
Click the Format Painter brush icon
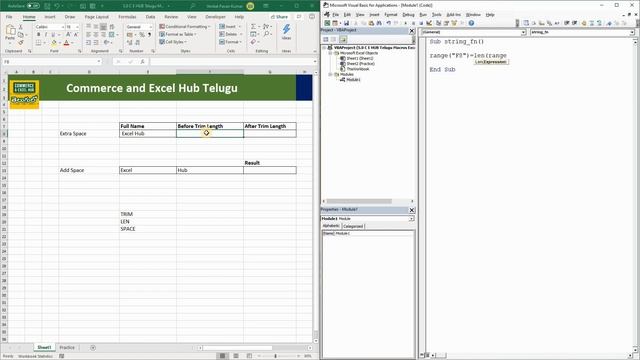(21, 42)
